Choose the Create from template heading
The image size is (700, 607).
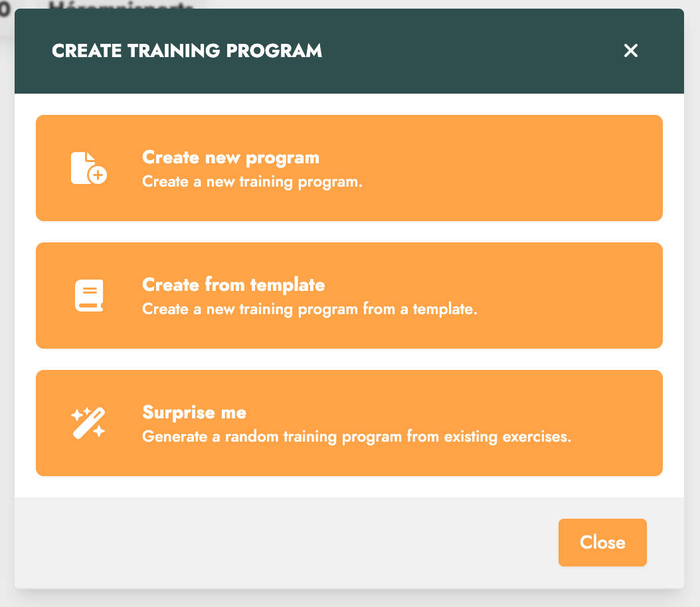(234, 285)
